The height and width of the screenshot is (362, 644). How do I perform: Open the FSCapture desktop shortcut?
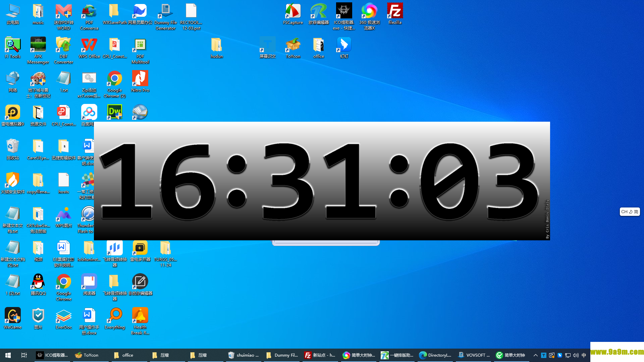click(293, 14)
